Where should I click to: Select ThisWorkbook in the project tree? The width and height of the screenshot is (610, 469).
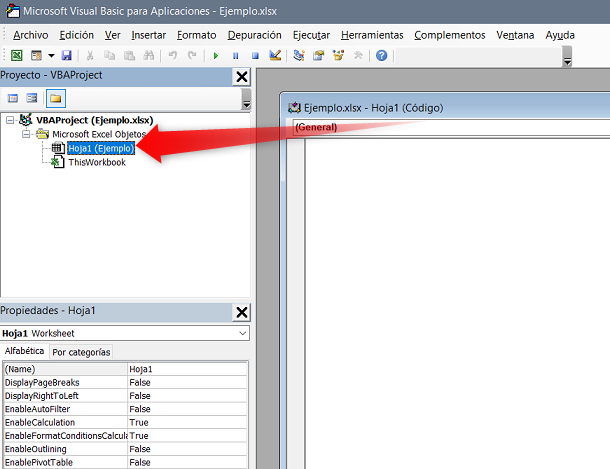click(x=97, y=162)
